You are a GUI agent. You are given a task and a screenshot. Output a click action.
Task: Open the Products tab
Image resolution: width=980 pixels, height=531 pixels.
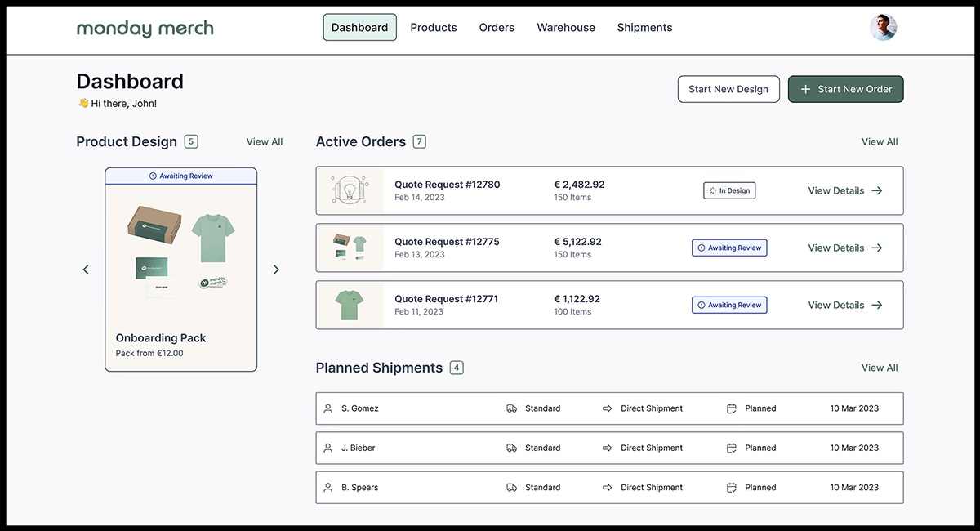434,28
